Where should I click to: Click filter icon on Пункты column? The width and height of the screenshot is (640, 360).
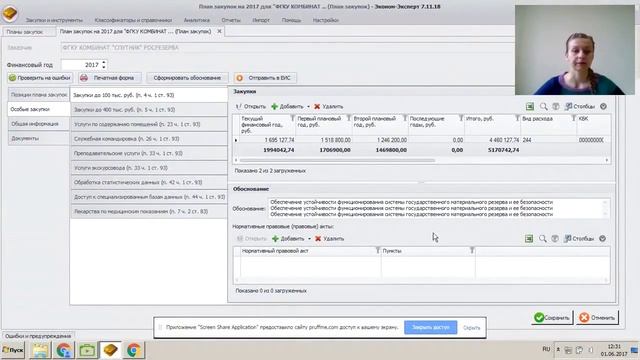(472, 251)
